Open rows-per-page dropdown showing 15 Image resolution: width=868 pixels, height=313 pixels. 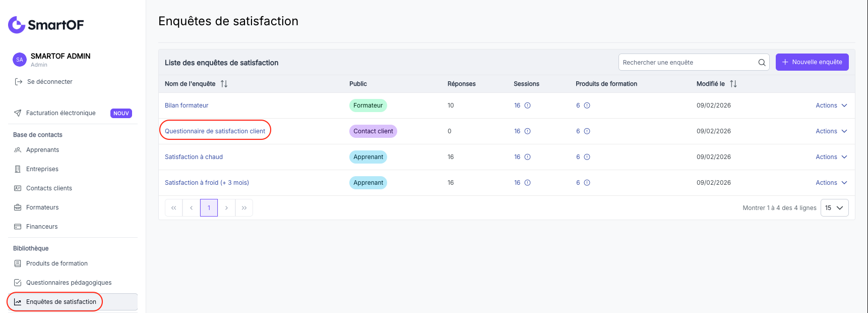tap(834, 208)
